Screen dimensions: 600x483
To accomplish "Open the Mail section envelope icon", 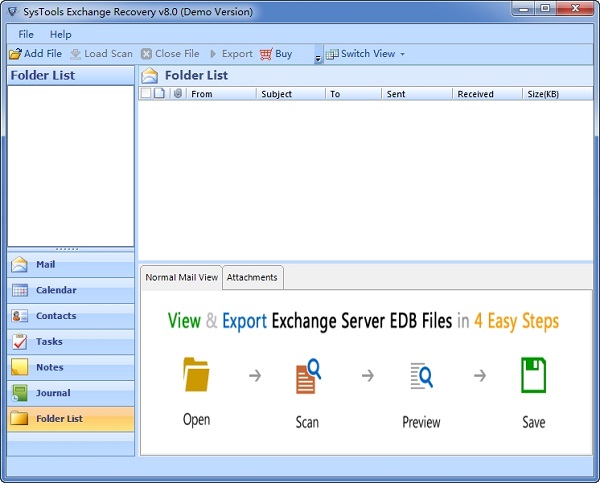I will (19, 264).
